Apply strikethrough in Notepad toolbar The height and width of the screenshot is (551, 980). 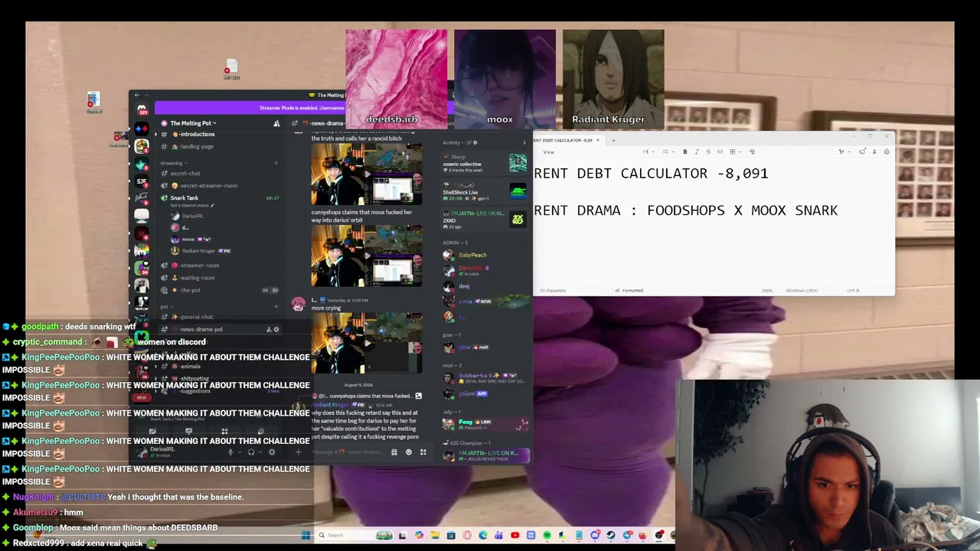click(708, 152)
